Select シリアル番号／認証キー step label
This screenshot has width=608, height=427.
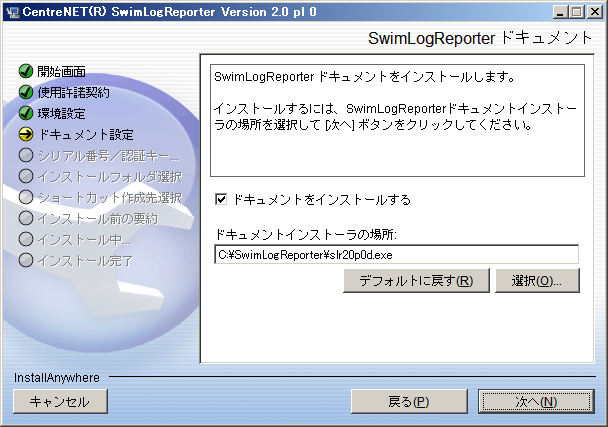coord(108,156)
